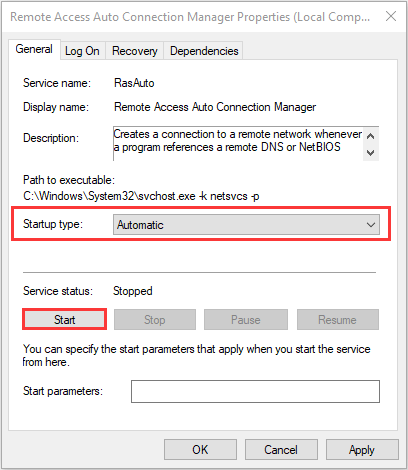
Task: Confirm changes with the OK button
Action: click(x=200, y=449)
